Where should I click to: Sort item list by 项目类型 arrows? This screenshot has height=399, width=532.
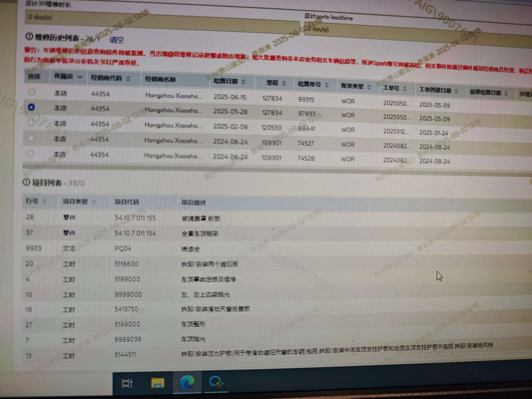click(94, 202)
